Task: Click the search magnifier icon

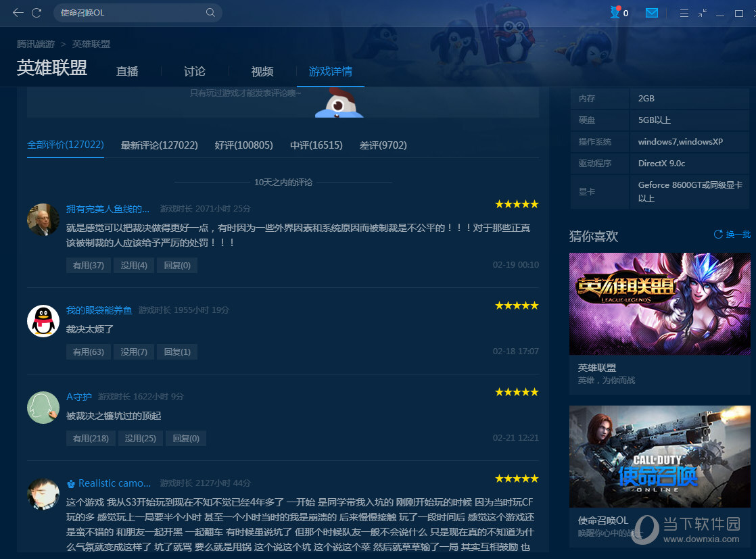Action: tap(210, 13)
